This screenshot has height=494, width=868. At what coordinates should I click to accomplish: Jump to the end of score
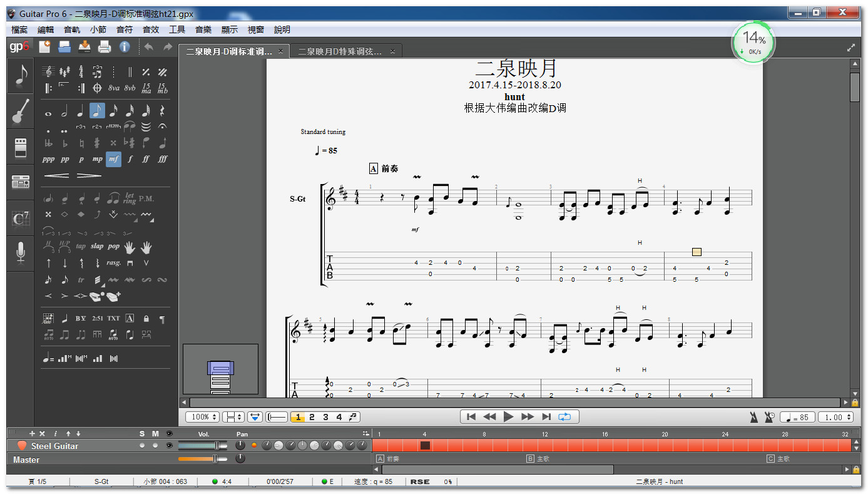(x=546, y=416)
